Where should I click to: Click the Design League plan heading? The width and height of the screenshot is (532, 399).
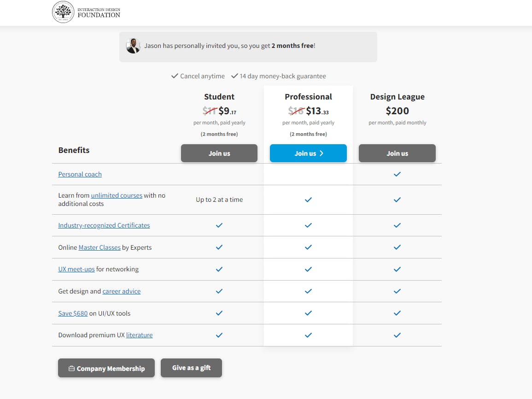pos(397,97)
